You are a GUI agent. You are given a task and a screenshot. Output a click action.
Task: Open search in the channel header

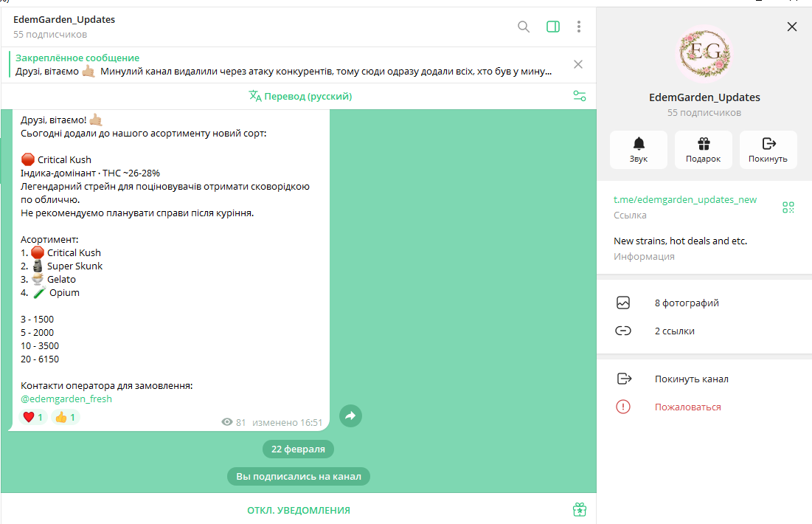pyautogui.click(x=524, y=27)
